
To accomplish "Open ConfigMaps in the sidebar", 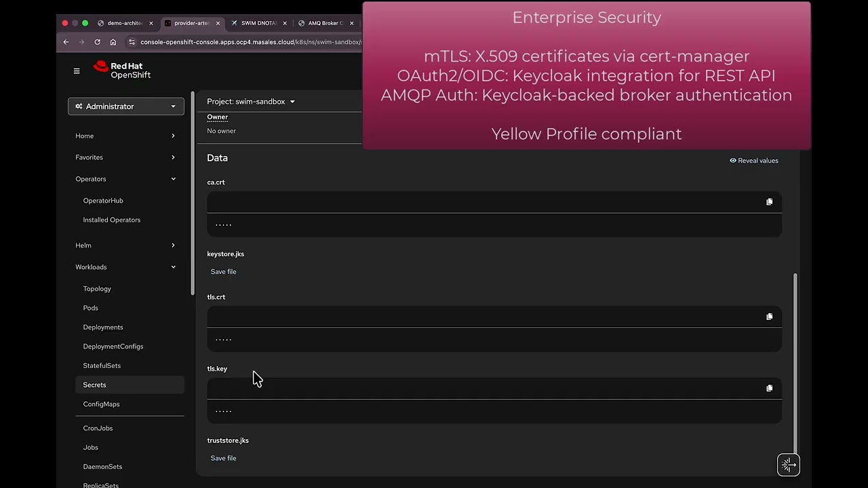I will (101, 404).
